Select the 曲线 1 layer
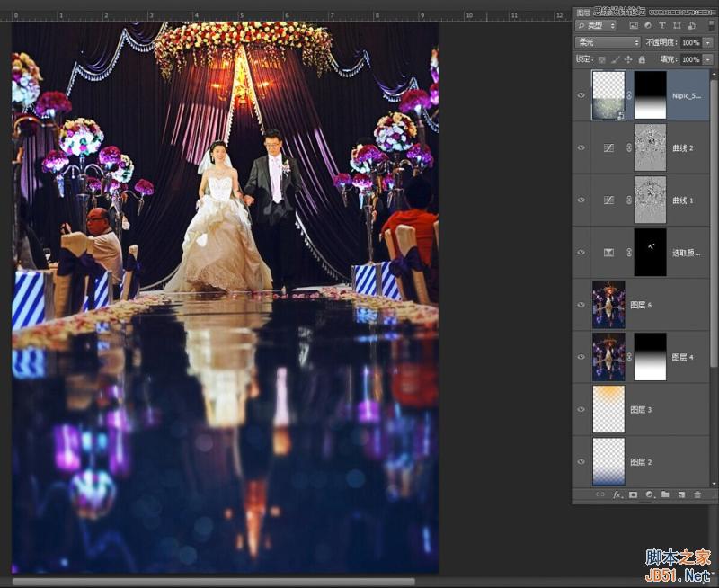Viewport: 719px width, 588px height. (x=680, y=200)
